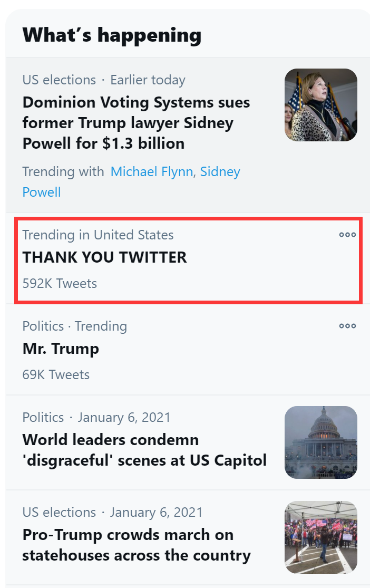
Task: Click the What's happening section heading
Action: pos(112,35)
